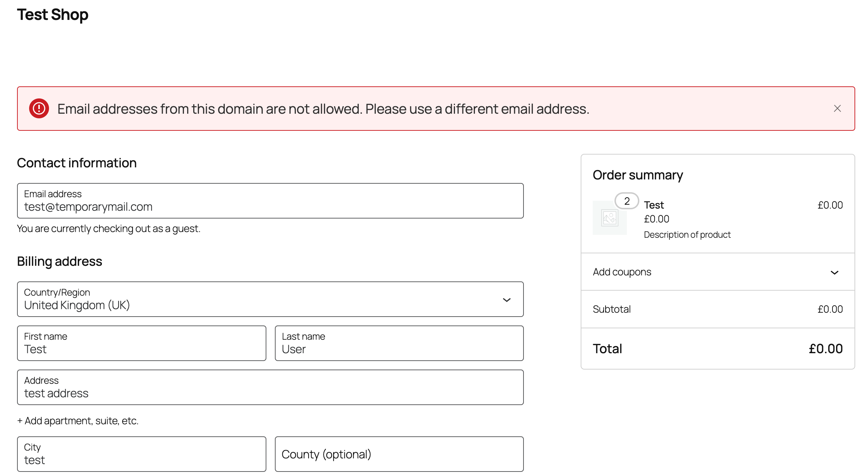Click the quantity badge showing 2
Image resolution: width=868 pixels, height=474 pixels.
click(x=626, y=201)
